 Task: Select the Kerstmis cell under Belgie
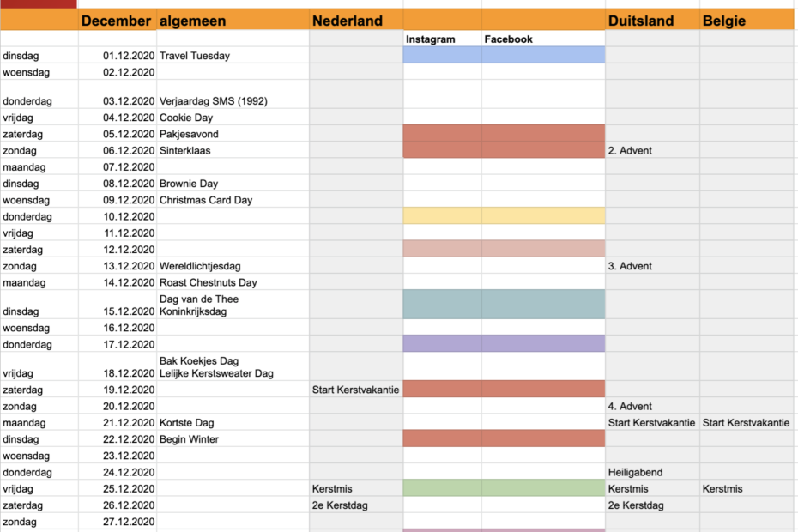747,488
